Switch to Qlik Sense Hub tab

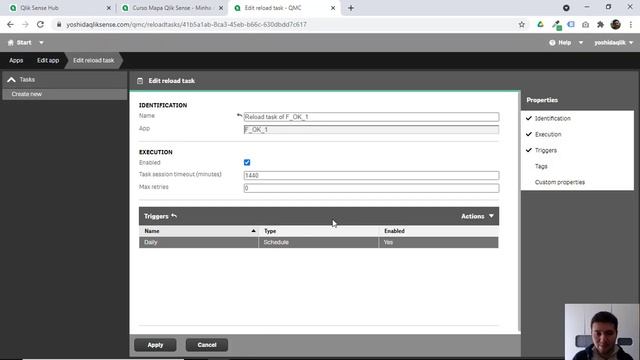(x=59, y=8)
